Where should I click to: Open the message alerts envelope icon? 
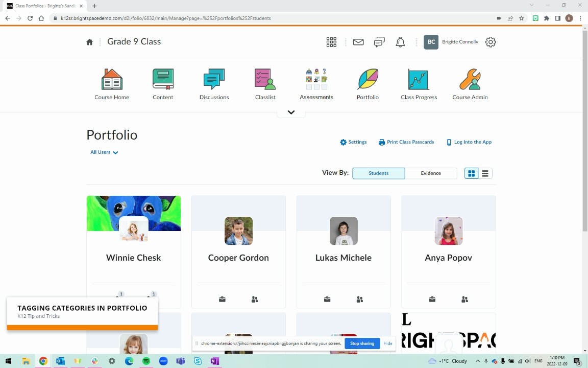[x=358, y=42]
